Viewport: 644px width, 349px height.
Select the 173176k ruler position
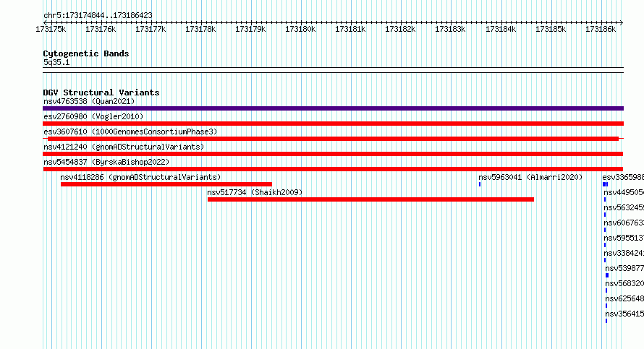tap(101, 29)
